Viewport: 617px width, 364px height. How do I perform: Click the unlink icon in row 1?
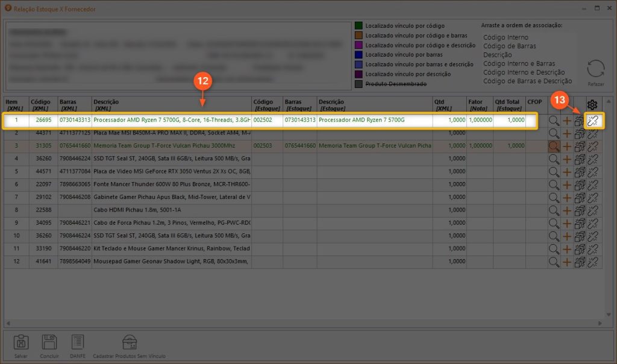pos(592,121)
